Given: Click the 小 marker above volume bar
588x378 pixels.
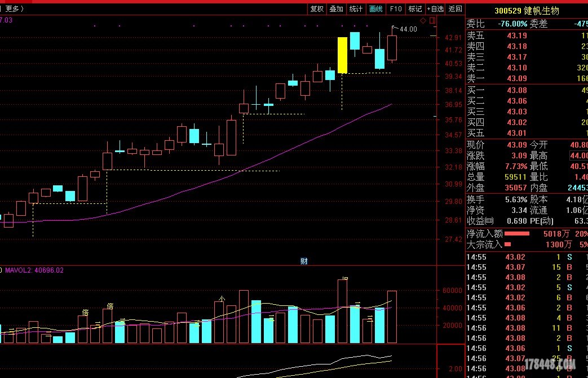Looking at the screenshot, I should click(222, 299).
